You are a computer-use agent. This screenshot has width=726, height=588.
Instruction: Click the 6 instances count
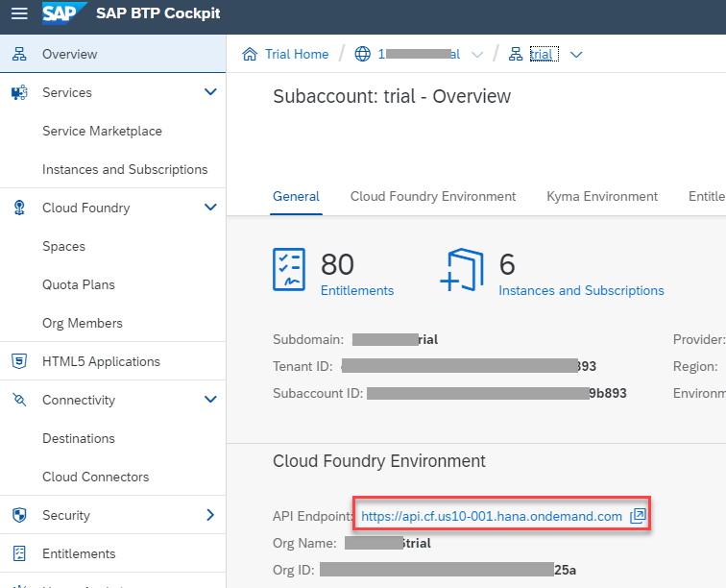[507, 264]
